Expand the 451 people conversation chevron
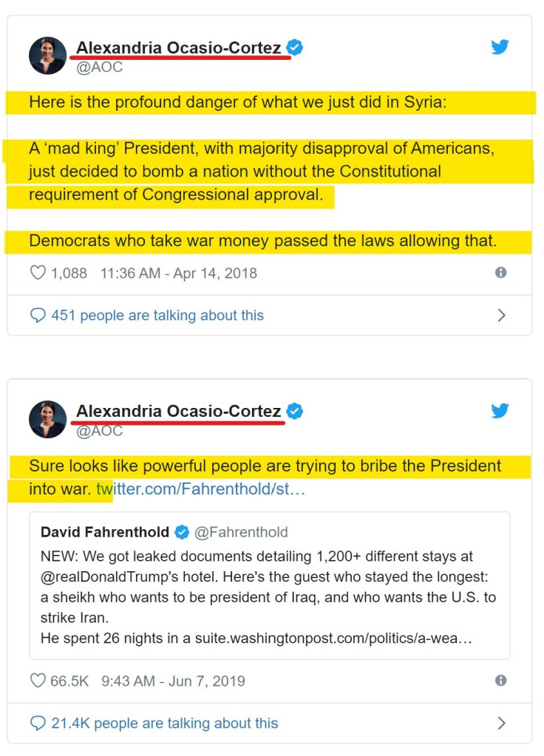This screenshot has width=544, height=756. [502, 316]
